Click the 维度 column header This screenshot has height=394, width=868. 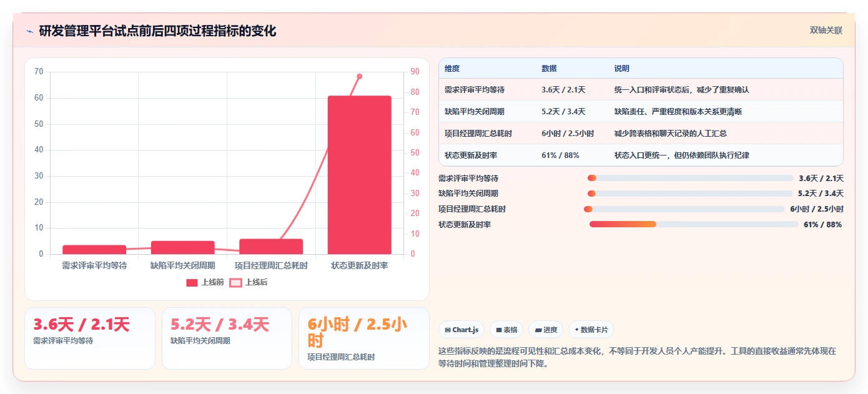[452, 69]
